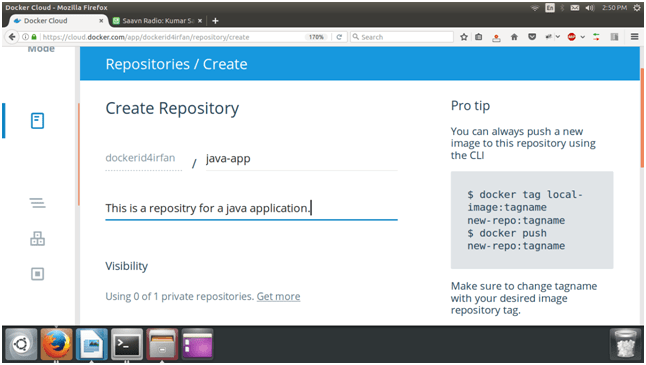Open the downloads toolbar icon
646x365 pixels.
496,37
